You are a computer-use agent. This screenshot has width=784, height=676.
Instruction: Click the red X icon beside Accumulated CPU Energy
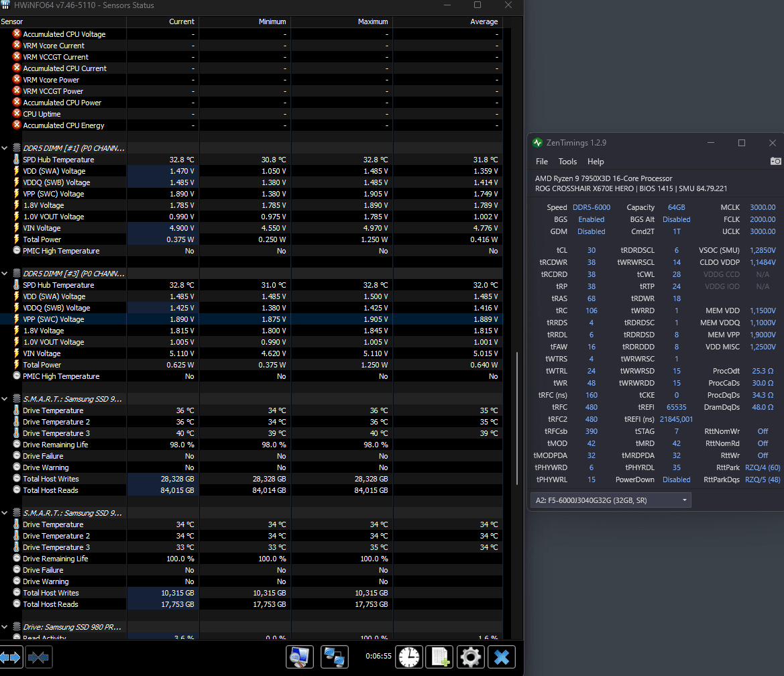(17, 125)
